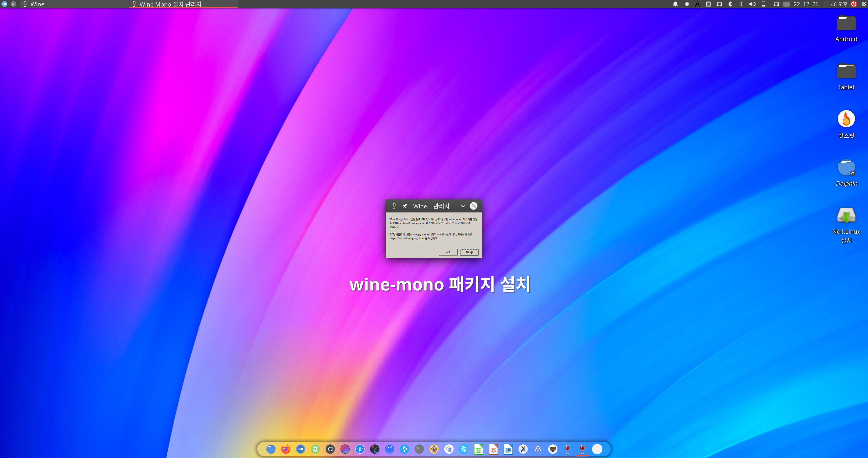
Task: Click the plain white circle in dock
Action: coord(597,449)
